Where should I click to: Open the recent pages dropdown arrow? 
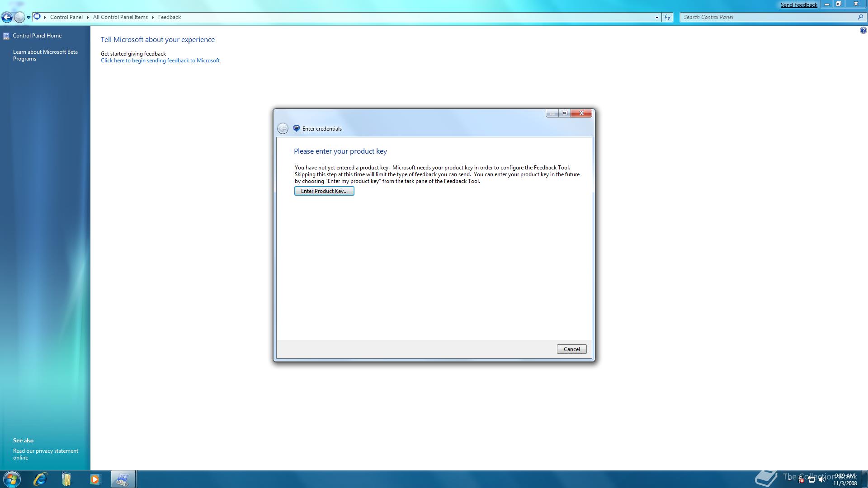pos(28,17)
